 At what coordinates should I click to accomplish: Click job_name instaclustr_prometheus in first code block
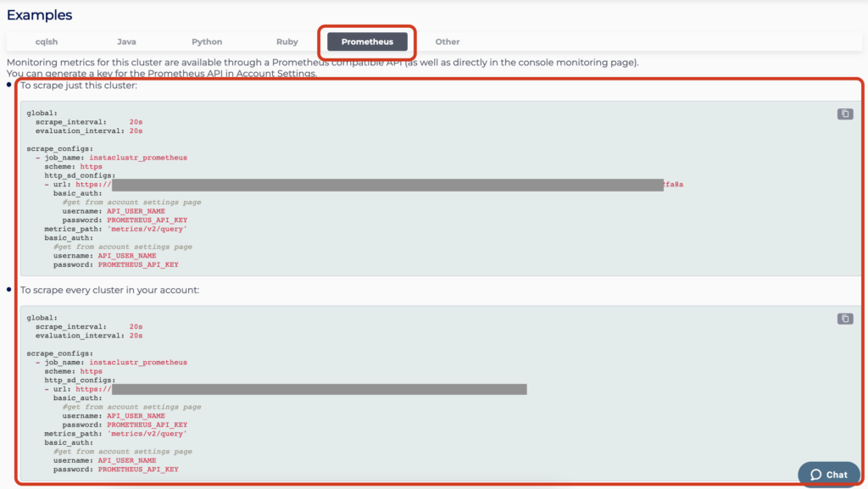(x=138, y=158)
